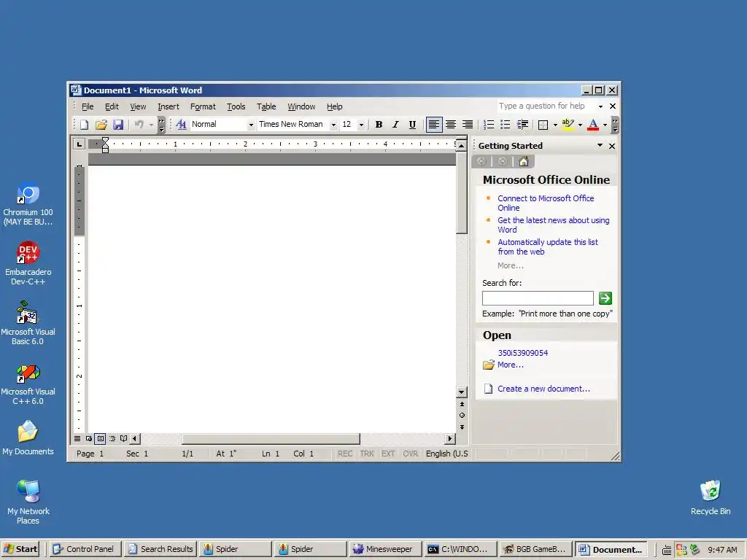This screenshot has height=560, width=747.
Task: Open the Table menu
Action: click(x=266, y=106)
